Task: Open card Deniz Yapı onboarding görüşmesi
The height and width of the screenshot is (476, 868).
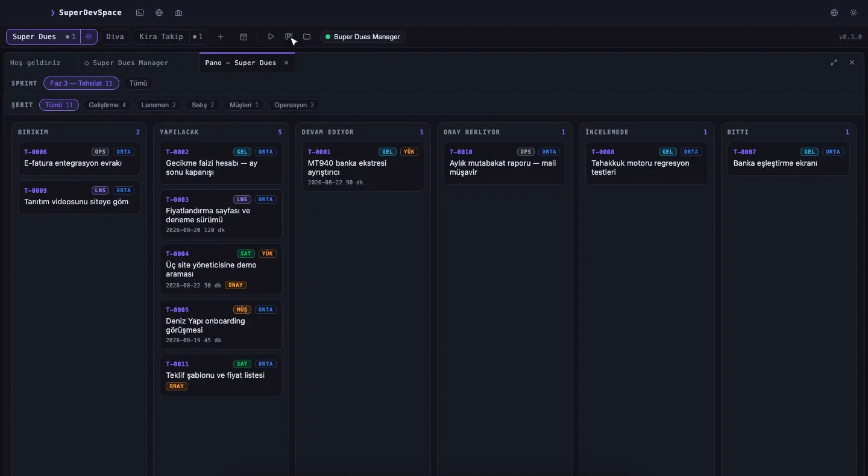Action: click(221, 324)
